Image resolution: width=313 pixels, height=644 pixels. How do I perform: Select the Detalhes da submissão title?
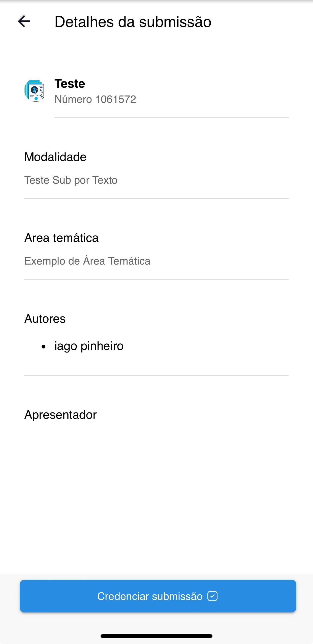pyautogui.click(x=133, y=22)
